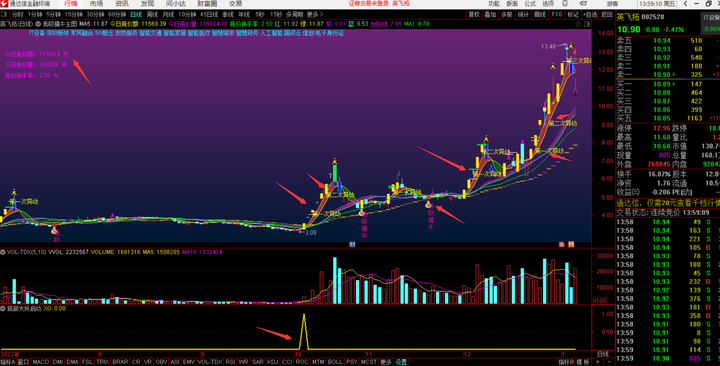Click the diamond icon above the chart
Screen dimensions: 720x366
click(578, 24)
